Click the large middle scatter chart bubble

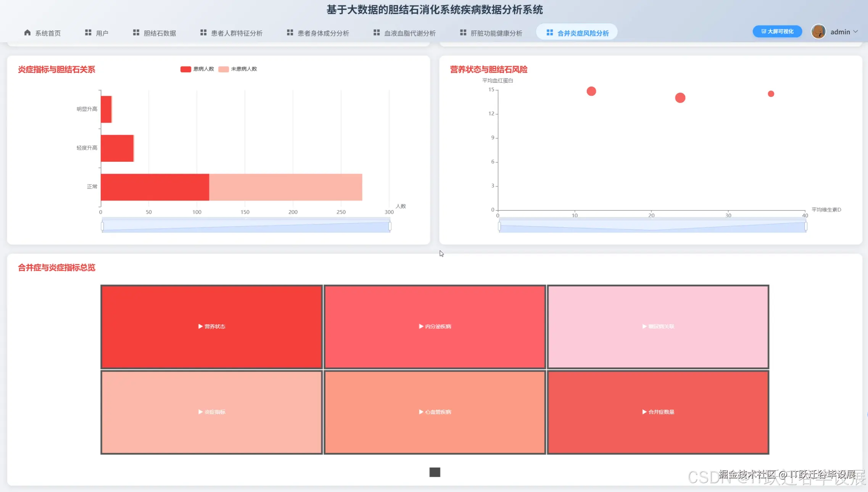(x=680, y=98)
